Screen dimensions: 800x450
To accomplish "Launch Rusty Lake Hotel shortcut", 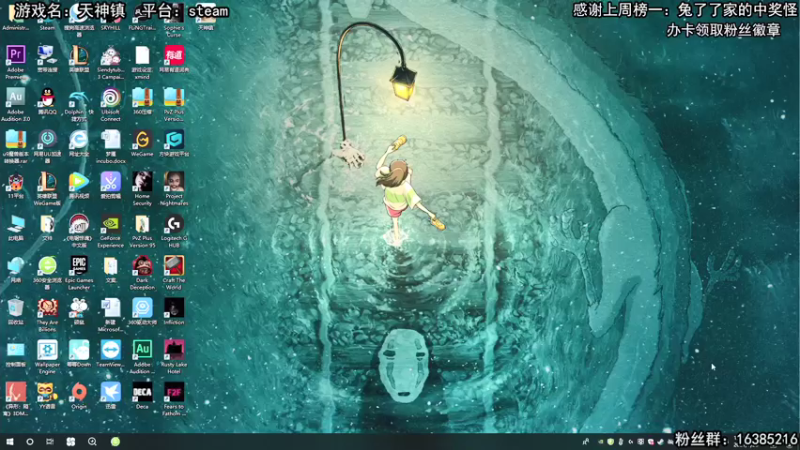I will click(x=173, y=351).
